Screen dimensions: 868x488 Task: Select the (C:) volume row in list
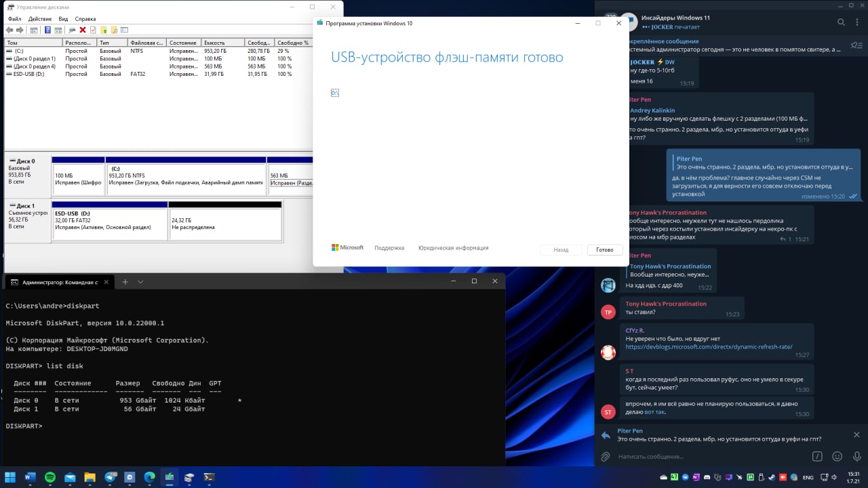pyautogui.click(x=157, y=51)
